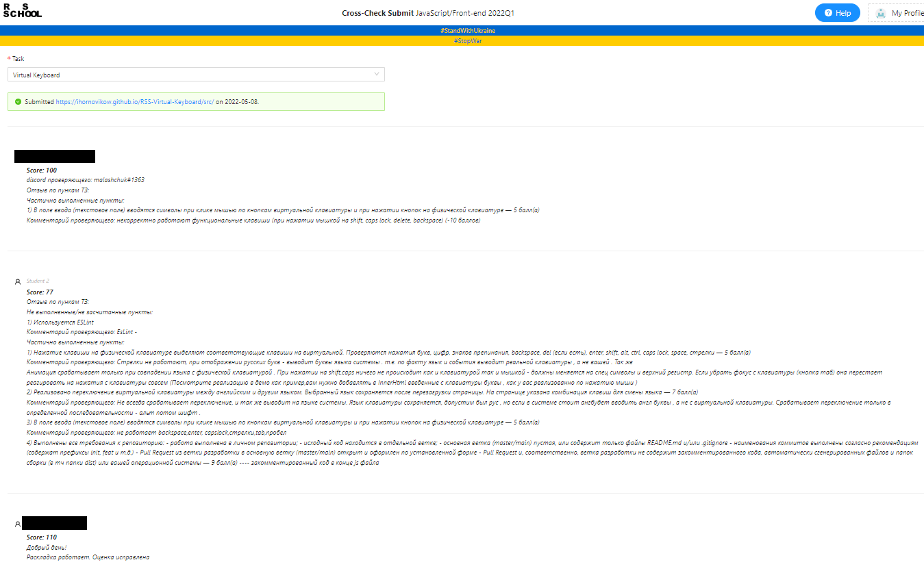Click the #StandWithUkraine banner link

click(467, 30)
